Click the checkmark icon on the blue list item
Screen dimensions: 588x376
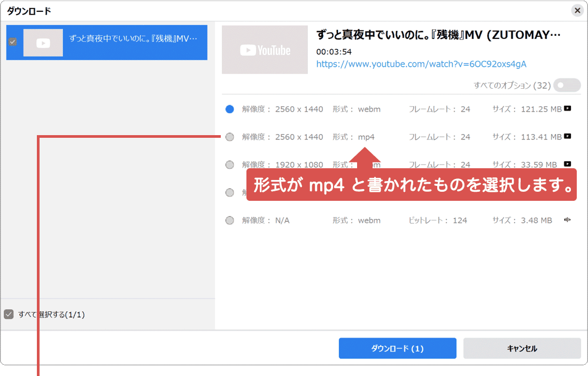click(x=12, y=43)
